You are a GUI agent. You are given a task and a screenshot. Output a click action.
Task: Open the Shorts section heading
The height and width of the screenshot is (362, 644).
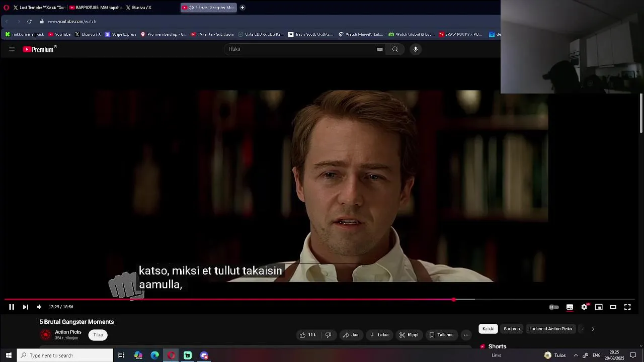point(497,346)
